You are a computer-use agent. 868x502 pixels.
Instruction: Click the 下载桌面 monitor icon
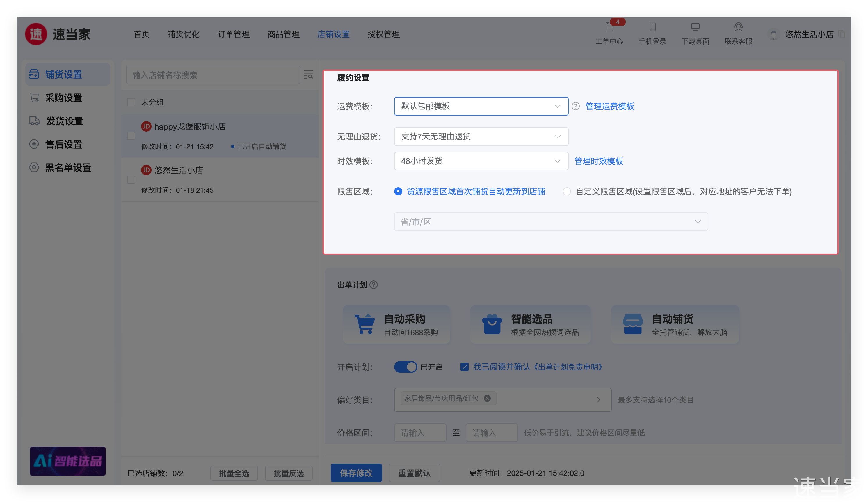click(695, 27)
